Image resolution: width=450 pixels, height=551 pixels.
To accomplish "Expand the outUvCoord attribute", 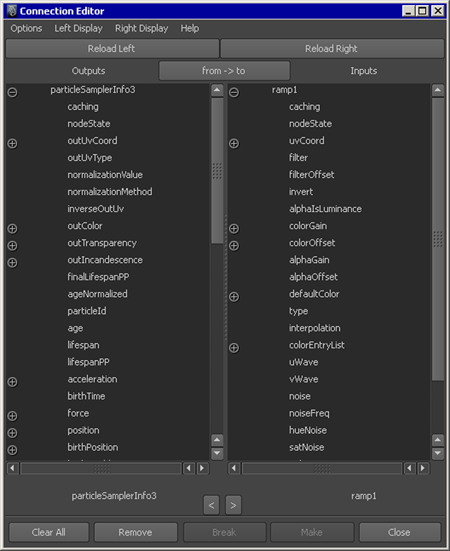I will coord(12,143).
